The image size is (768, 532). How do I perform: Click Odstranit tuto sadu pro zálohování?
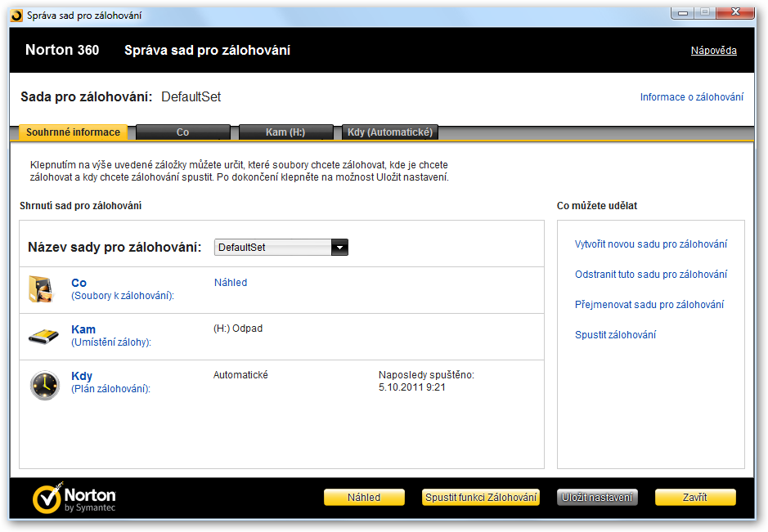[651, 275]
